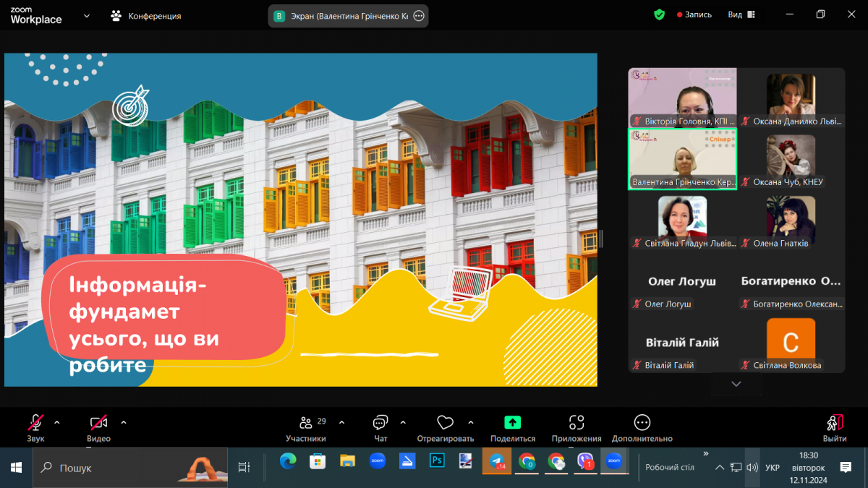
Task: Click the Leave meeting icon
Action: tap(834, 423)
